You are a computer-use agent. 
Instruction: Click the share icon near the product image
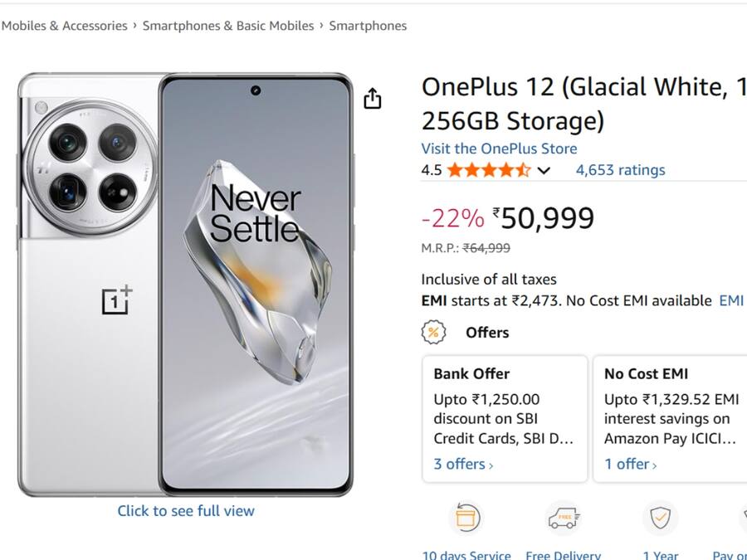pos(373,99)
